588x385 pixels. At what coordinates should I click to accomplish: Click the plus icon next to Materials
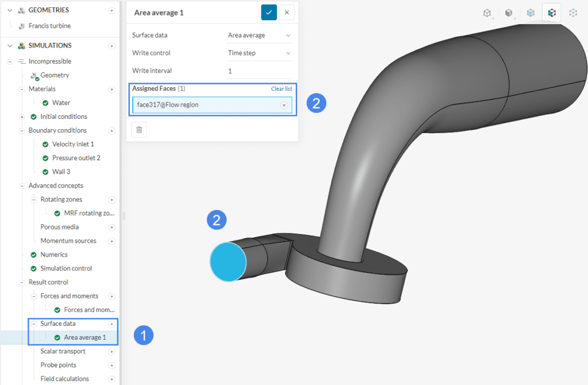[112, 89]
